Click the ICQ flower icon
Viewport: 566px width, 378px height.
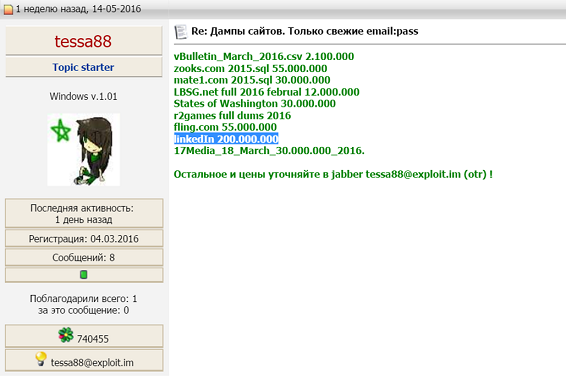tap(66, 335)
